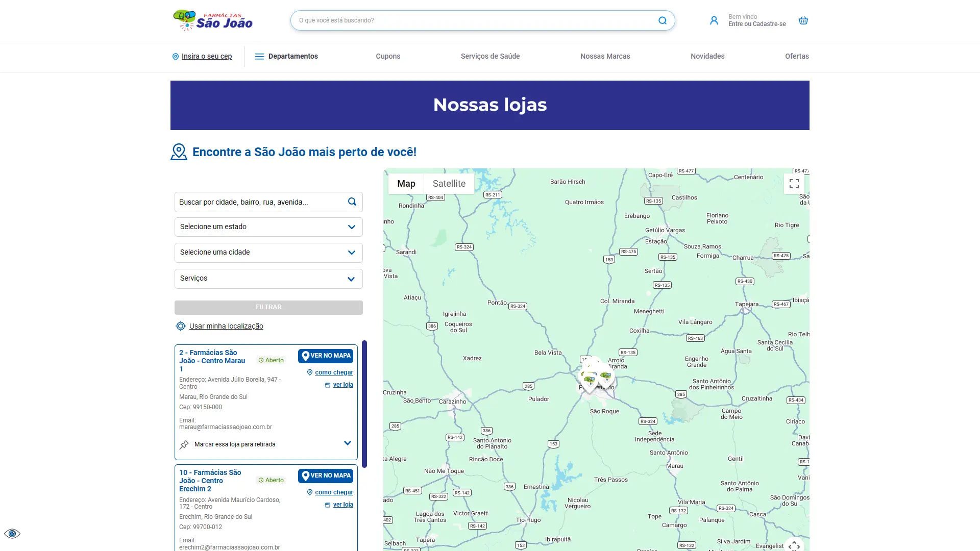Screen dimensions: 980x551
Task: Open Novidades menu item
Action: (x=707, y=57)
